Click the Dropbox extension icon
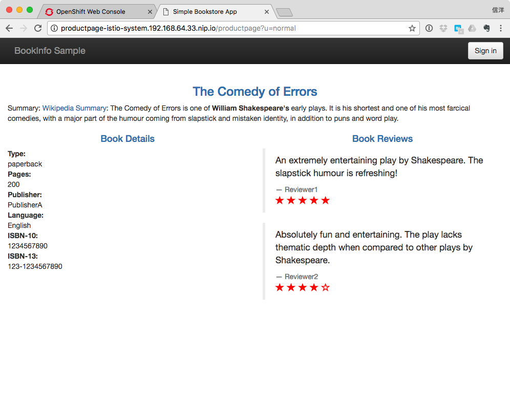This screenshot has height=420, width=510. point(443,28)
